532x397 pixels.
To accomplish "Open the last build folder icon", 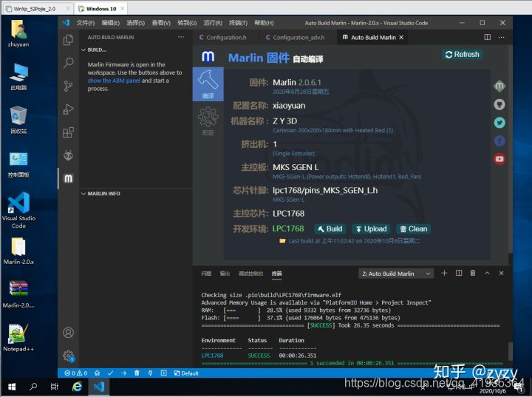I will (x=282, y=241).
